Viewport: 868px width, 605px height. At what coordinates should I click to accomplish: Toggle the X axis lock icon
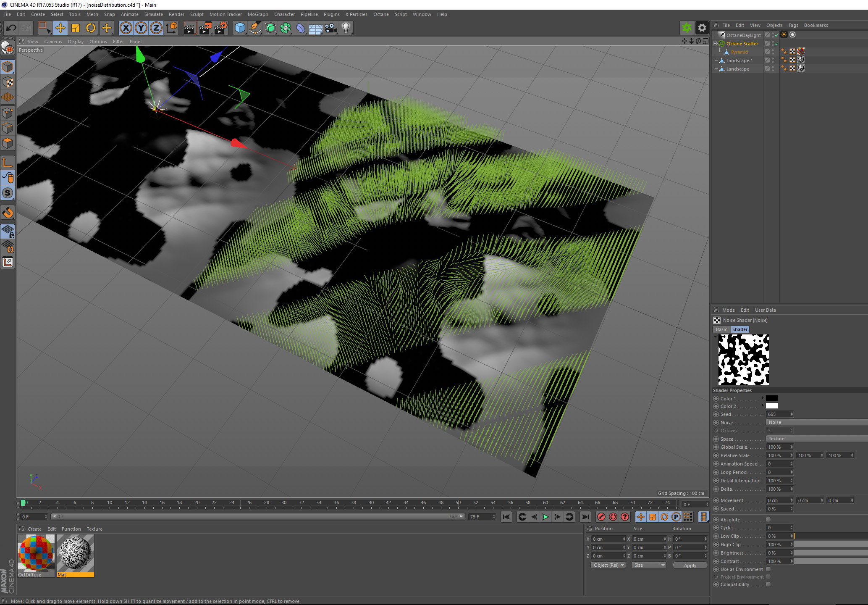click(126, 28)
